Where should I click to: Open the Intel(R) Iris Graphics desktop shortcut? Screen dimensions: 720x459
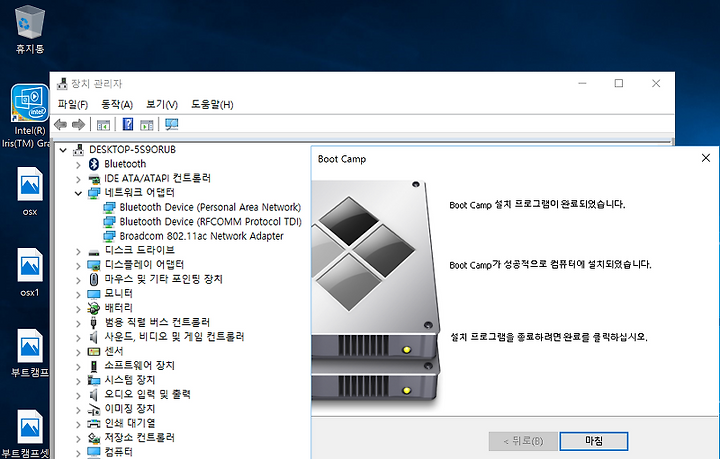[30, 116]
